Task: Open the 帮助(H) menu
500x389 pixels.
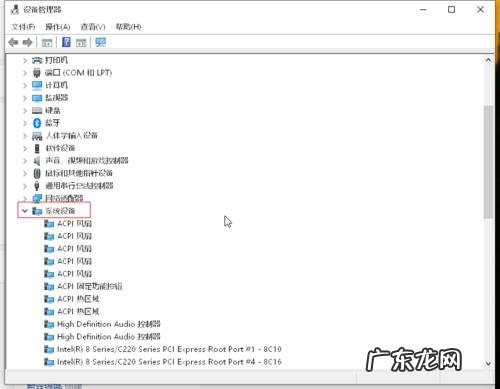Action: click(128, 27)
